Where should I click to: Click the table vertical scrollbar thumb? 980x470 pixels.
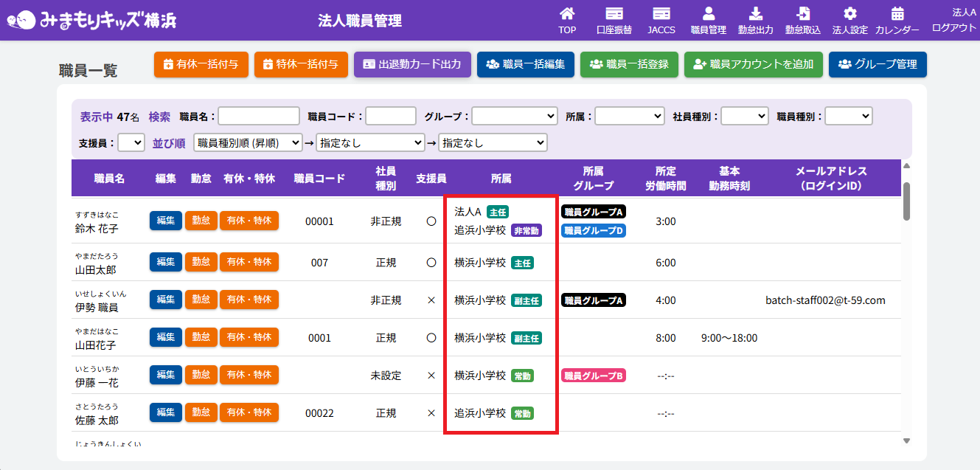coord(907,201)
